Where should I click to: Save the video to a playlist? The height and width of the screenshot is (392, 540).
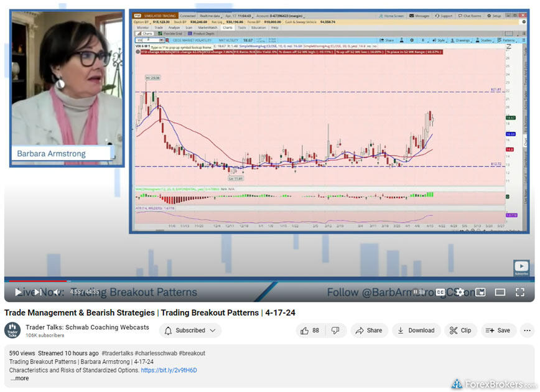[x=498, y=330]
